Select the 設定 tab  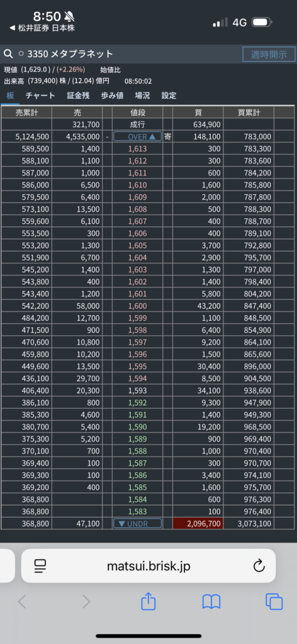pos(169,96)
